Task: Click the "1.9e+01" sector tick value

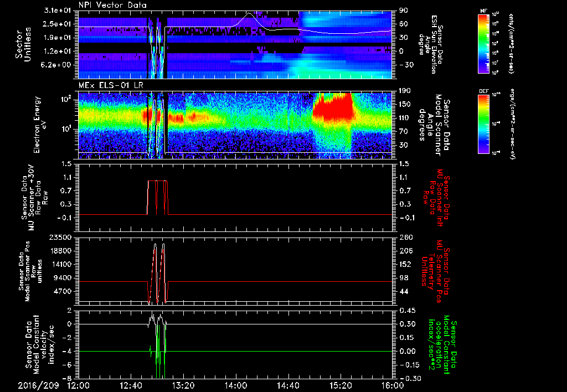Action: (x=57, y=38)
